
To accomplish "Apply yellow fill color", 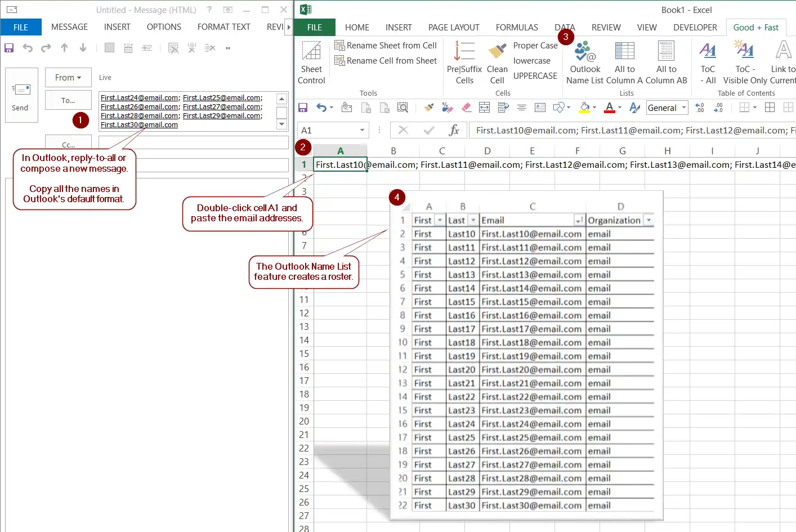I will pos(584,108).
